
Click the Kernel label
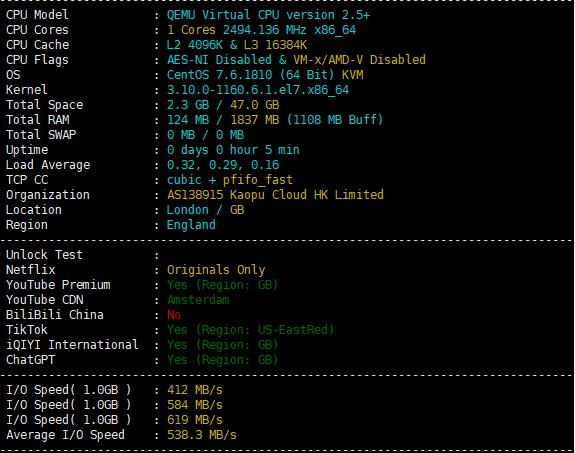click(x=27, y=90)
